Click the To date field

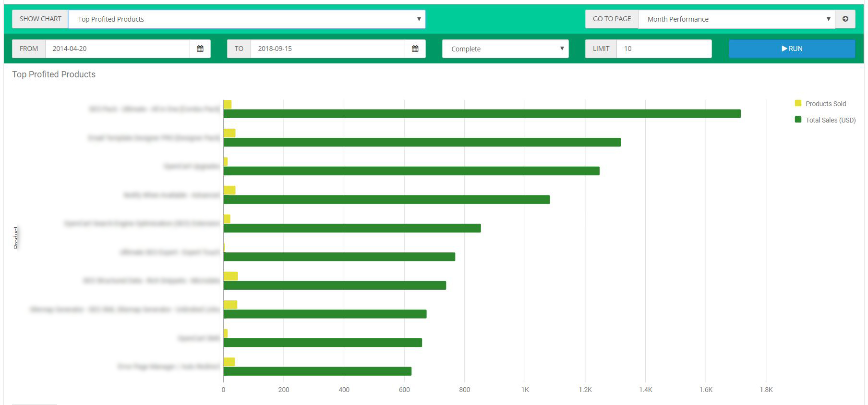(x=328, y=49)
